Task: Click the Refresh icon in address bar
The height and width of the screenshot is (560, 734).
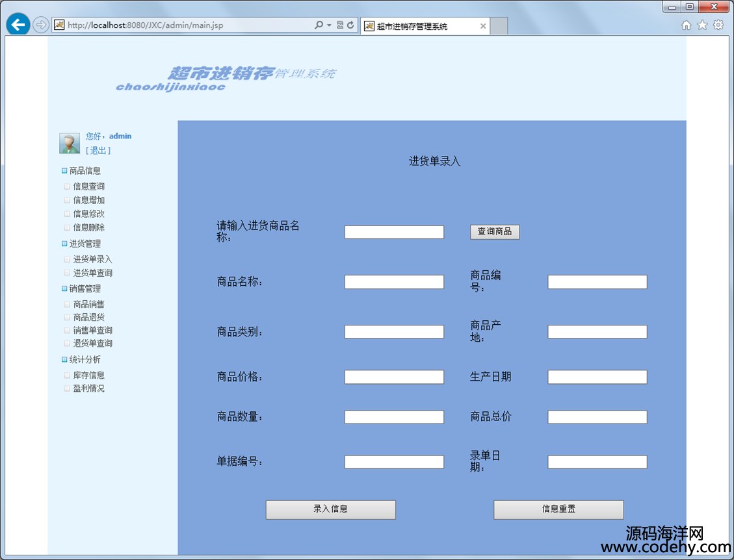Action: (350, 25)
